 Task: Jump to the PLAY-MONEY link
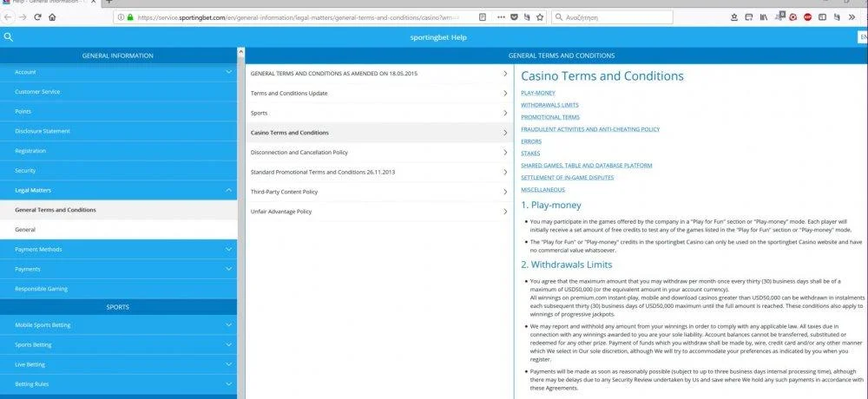[x=538, y=93]
